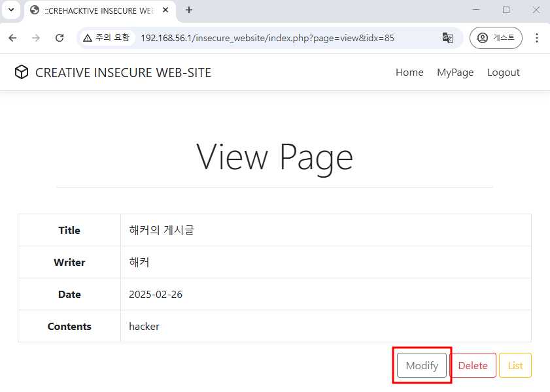The width and height of the screenshot is (550, 392).
Task: Open the Google Translate icon in address bar
Action: (x=448, y=38)
